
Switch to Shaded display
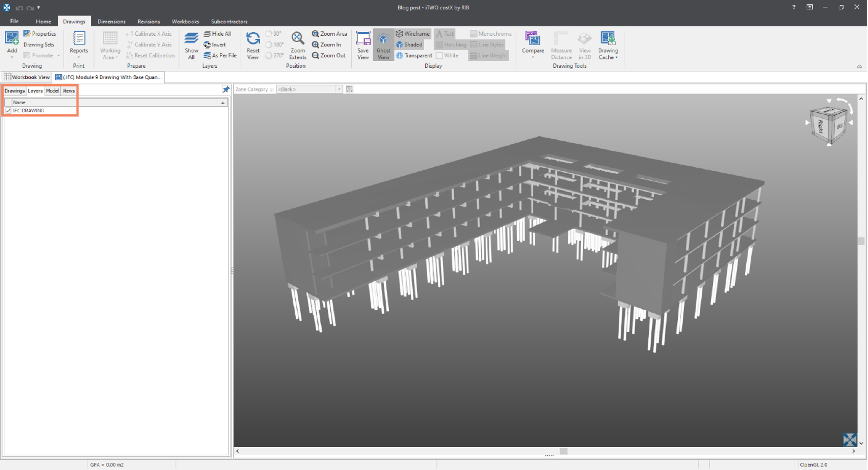tap(409, 44)
